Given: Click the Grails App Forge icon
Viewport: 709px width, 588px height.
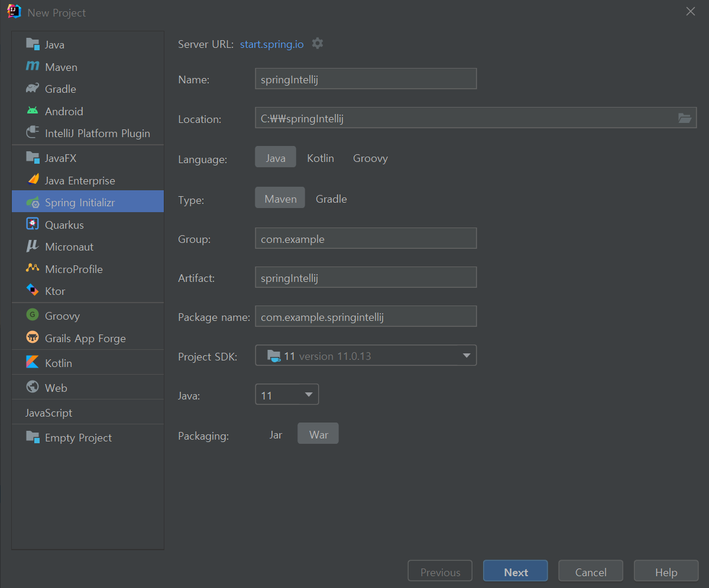Looking at the screenshot, I should click(33, 337).
